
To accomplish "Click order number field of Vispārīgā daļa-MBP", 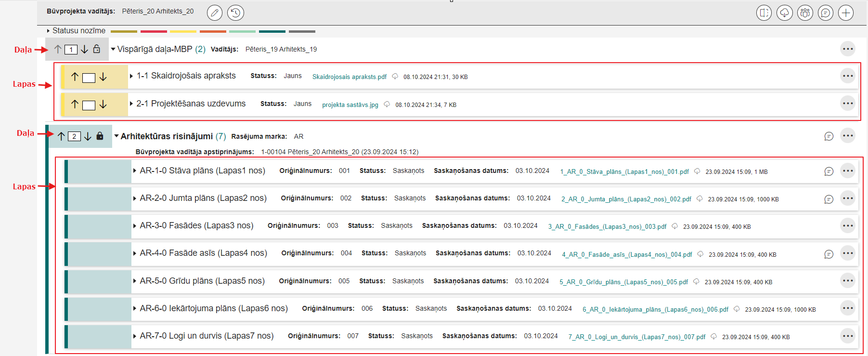I will coord(71,50).
